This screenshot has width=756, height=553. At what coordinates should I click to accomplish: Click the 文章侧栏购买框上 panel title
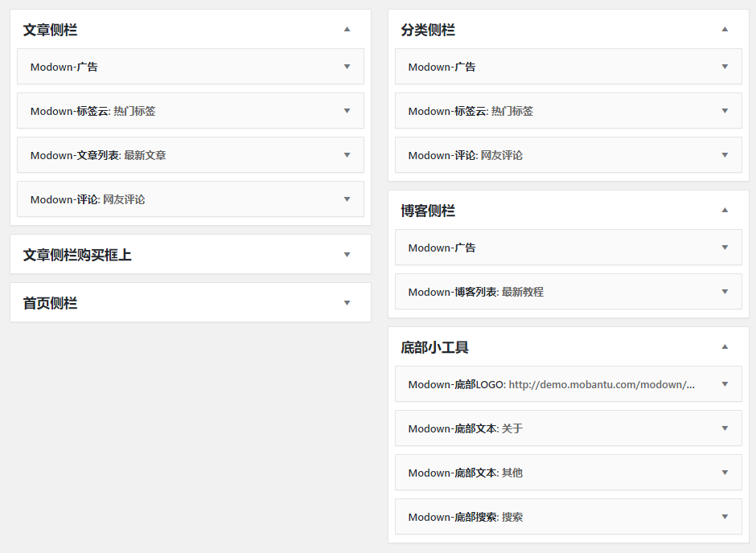[x=77, y=255]
